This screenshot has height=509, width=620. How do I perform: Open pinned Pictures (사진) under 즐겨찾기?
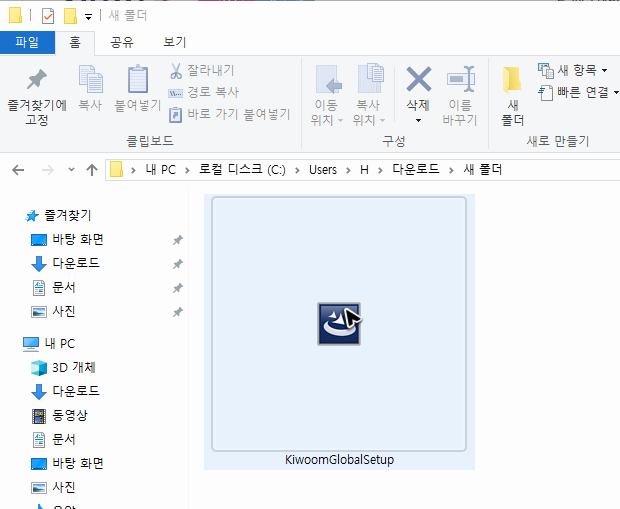point(53,312)
